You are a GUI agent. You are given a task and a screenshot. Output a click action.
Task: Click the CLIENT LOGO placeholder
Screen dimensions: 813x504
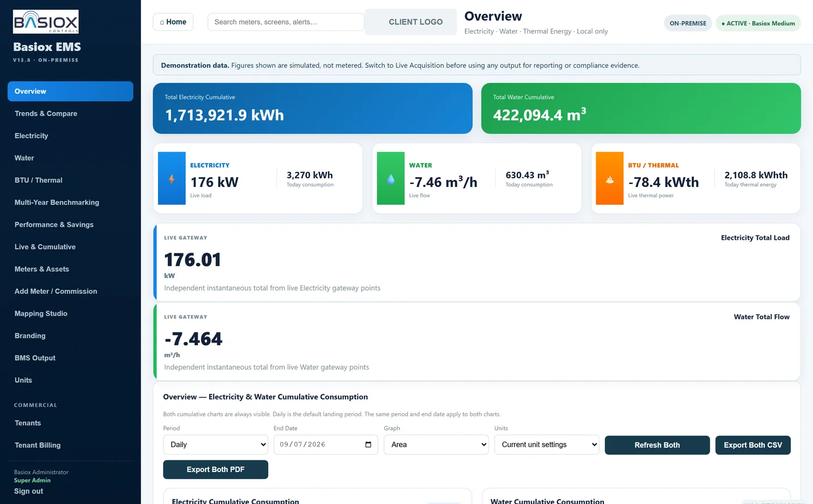pos(411,22)
